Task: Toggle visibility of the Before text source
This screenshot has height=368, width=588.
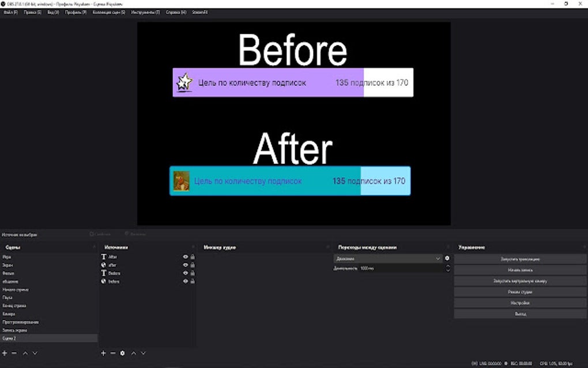Action: pyautogui.click(x=185, y=273)
